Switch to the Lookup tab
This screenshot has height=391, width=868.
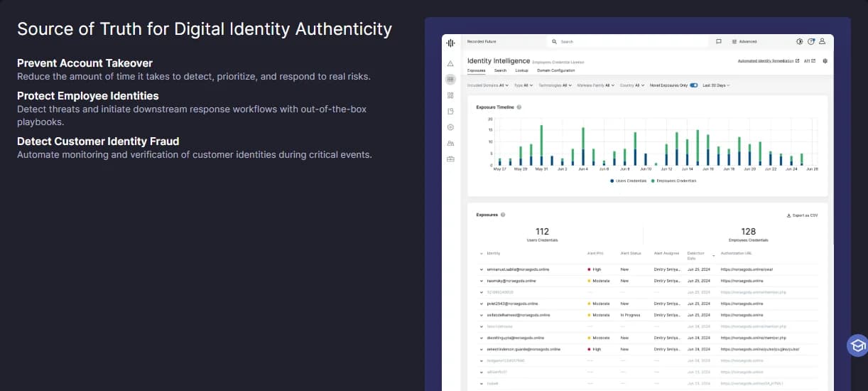tap(521, 70)
